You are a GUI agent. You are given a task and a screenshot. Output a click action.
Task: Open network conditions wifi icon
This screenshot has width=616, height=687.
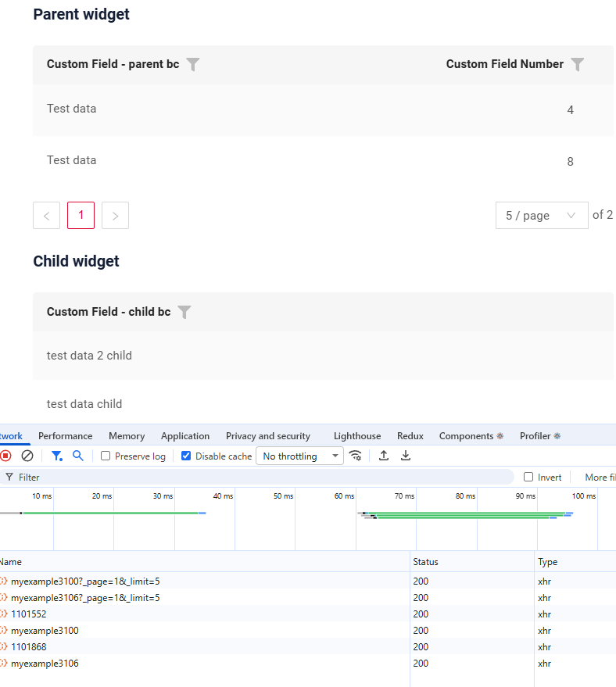[x=356, y=456]
